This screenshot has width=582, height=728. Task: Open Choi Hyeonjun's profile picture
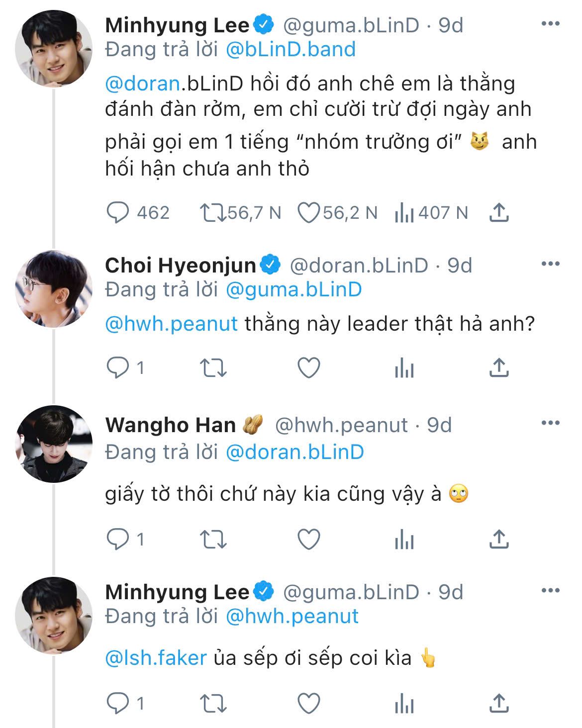pyautogui.click(x=54, y=289)
